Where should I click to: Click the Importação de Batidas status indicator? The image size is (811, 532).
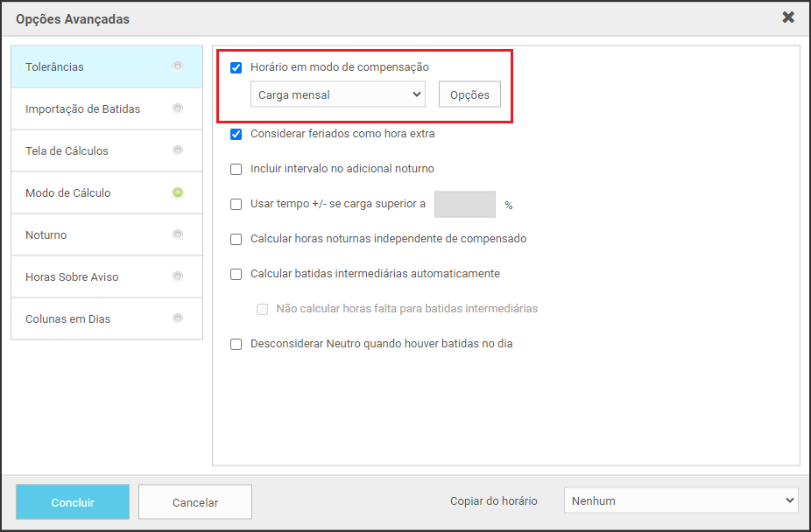pyautogui.click(x=178, y=108)
